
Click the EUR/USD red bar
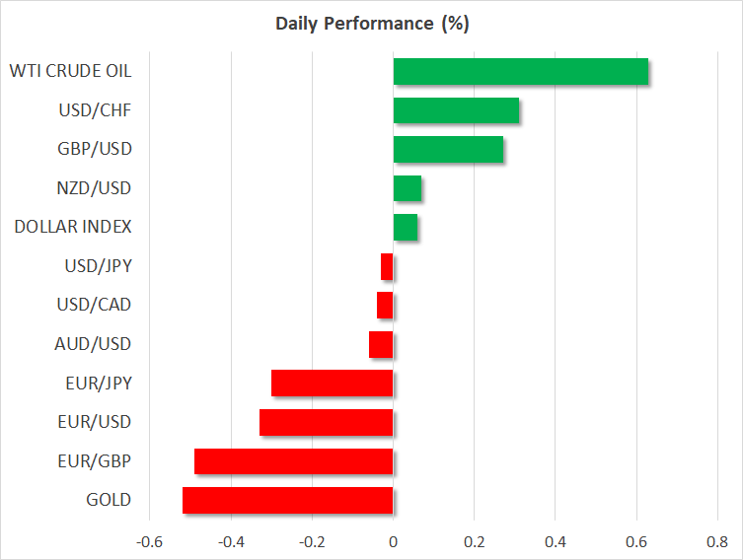(326, 422)
